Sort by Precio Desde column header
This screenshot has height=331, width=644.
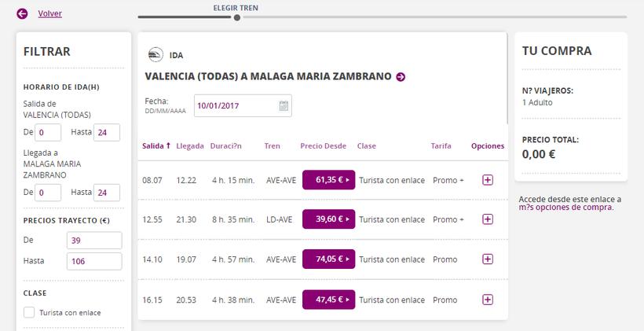[323, 146]
